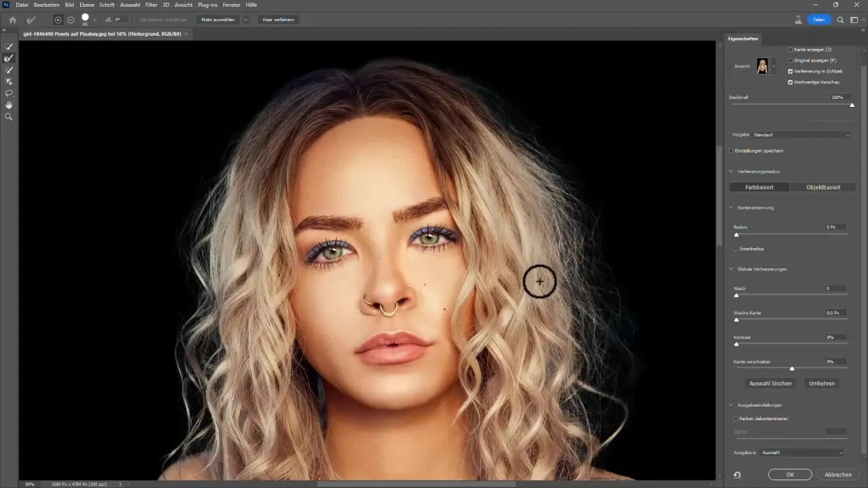Viewport: 868px width, 488px height.
Task: Click the Haar verfeinern button
Action: [277, 20]
